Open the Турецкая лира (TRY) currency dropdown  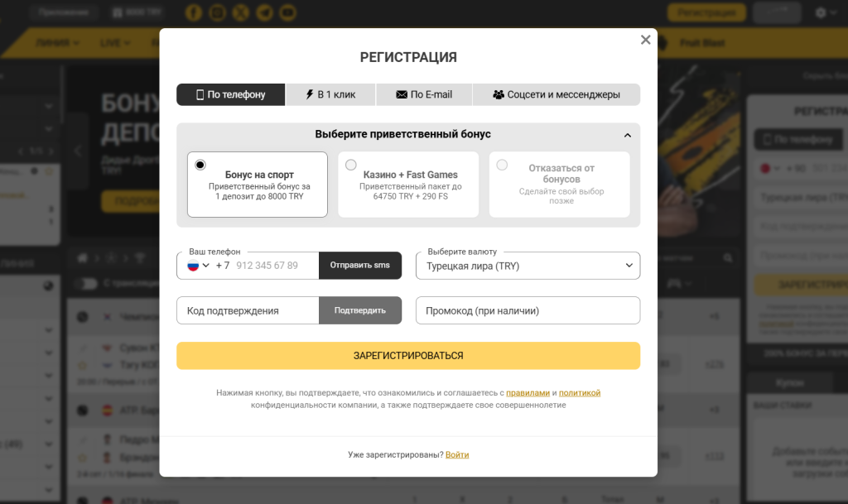528,266
